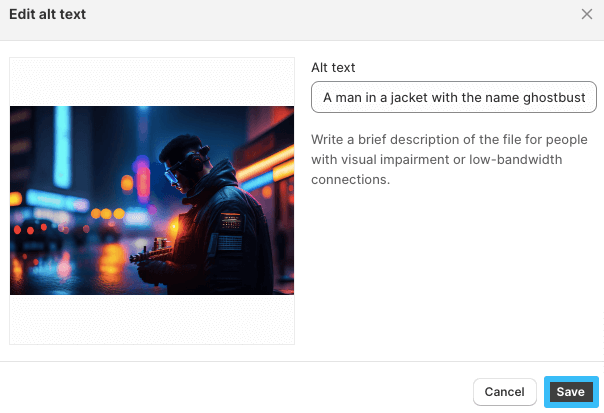Click the "Alt text" field label
The image size is (604, 413).
(333, 67)
